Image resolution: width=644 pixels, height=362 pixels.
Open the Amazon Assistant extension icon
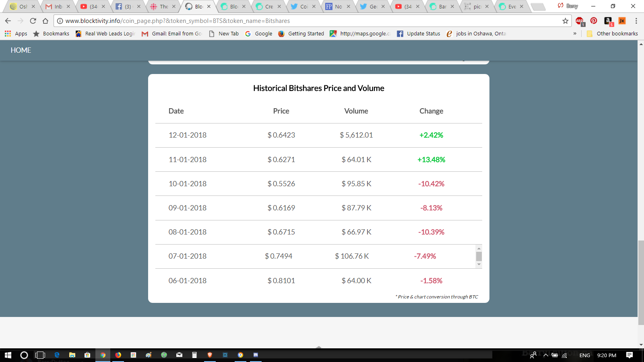click(608, 21)
